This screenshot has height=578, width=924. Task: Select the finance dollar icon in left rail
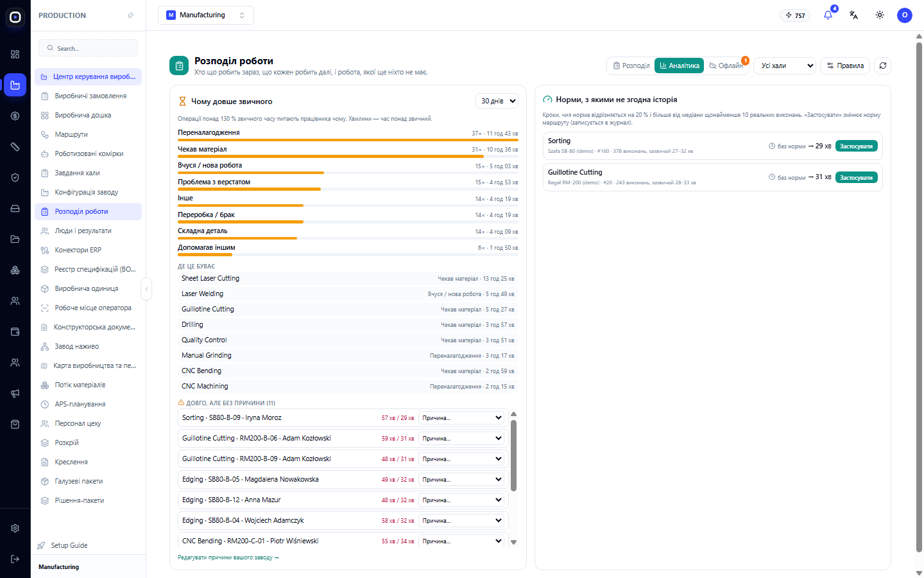click(15, 116)
